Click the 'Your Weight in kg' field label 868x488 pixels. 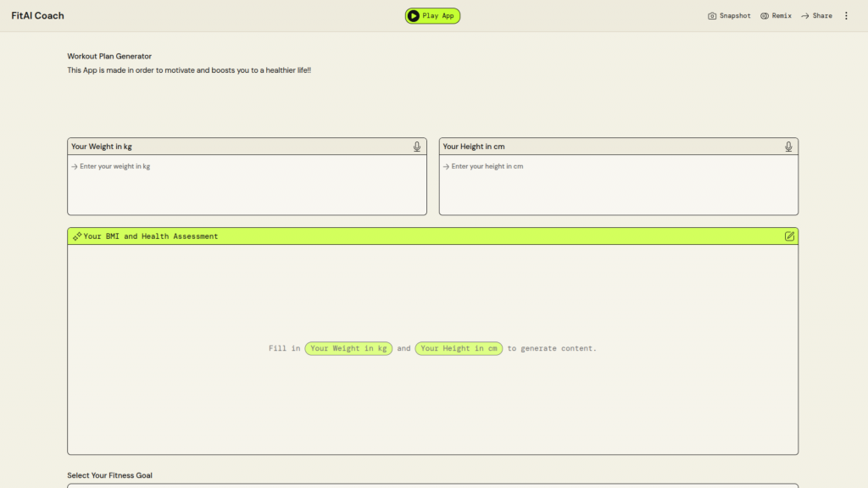point(102,147)
